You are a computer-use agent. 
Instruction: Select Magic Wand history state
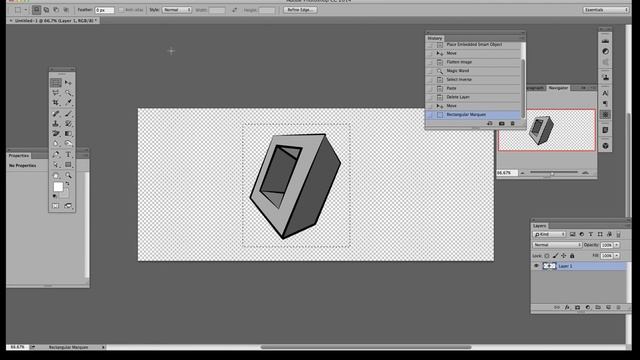473,71
